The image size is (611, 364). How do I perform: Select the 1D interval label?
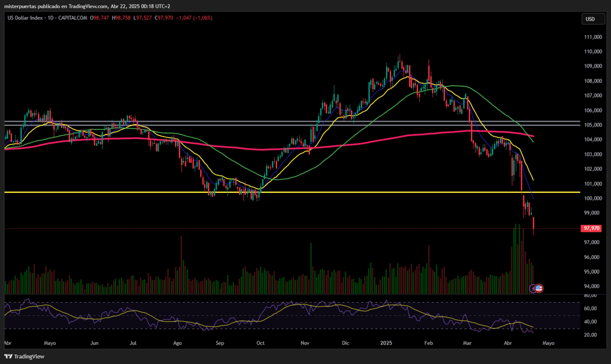pyautogui.click(x=50, y=18)
